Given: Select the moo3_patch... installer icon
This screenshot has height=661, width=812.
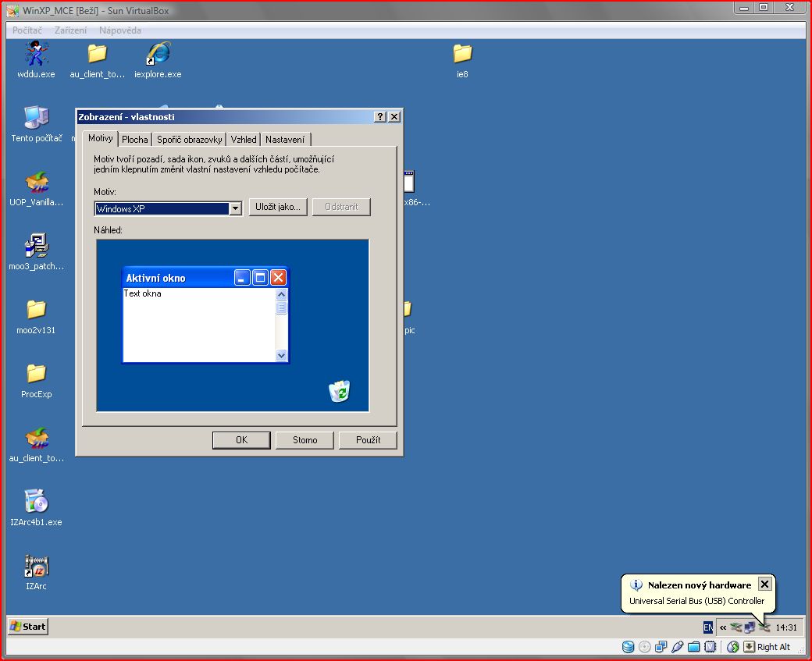Looking at the screenshot, I should (x=36, y=253).
